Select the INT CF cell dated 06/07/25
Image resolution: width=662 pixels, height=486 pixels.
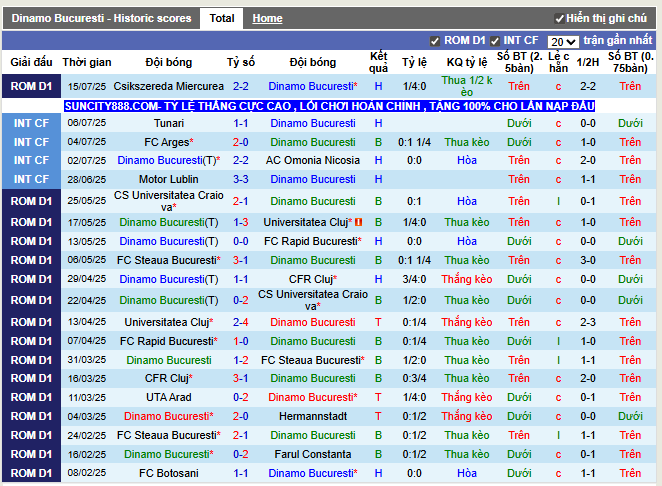pyautogui.click(x=31, y=123)
